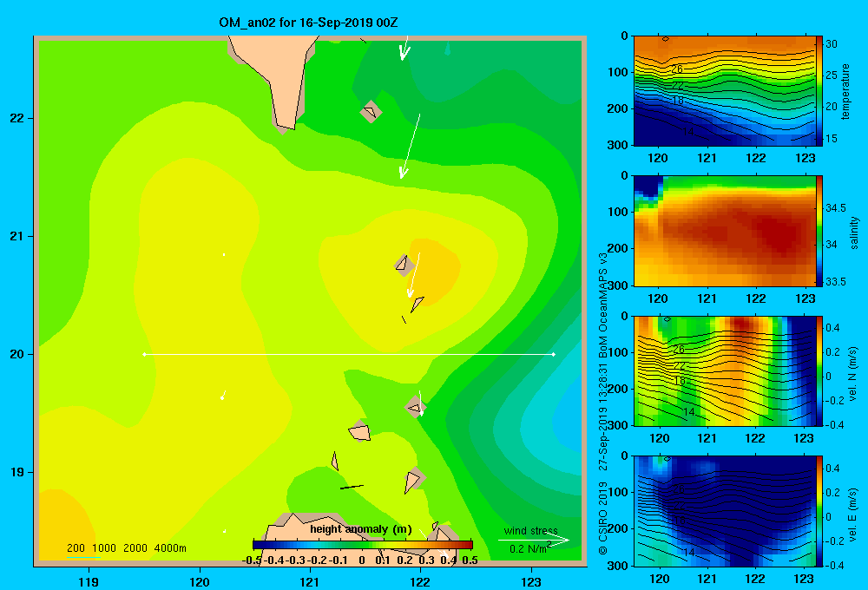This screenshot has width=868, height=590.
Task: Click the map title OM_an02 for 16-Sep-2019 00Z
Action: 308,23
